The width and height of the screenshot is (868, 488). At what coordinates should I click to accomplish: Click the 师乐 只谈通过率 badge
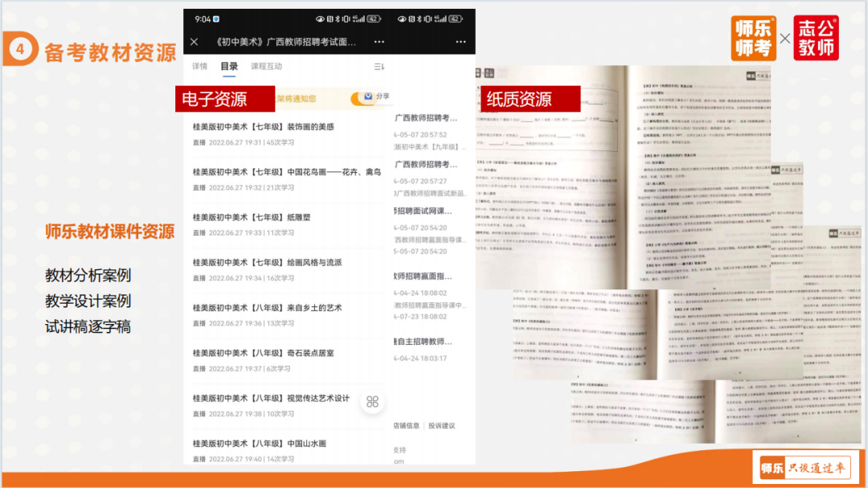[x=805, y=468]
